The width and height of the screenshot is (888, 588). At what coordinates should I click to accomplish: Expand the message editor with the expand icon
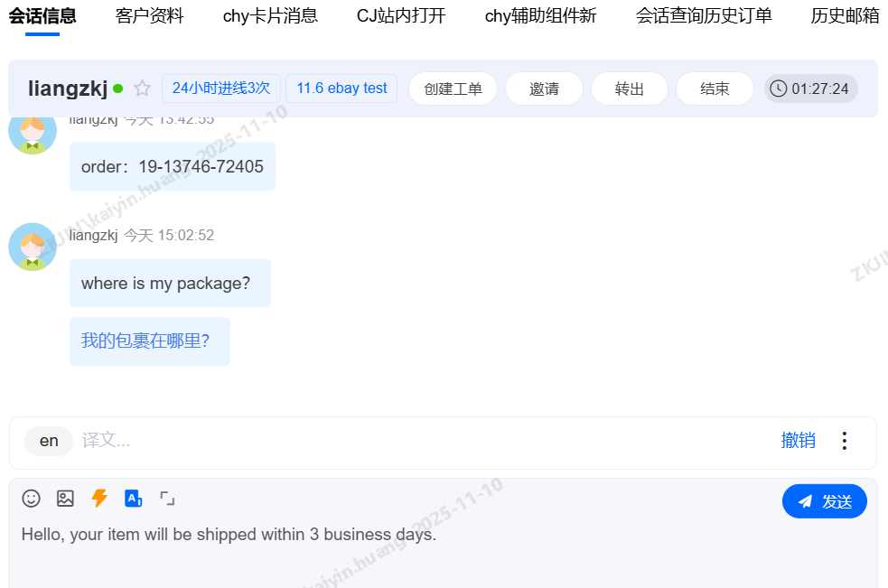tap(167, 499)
